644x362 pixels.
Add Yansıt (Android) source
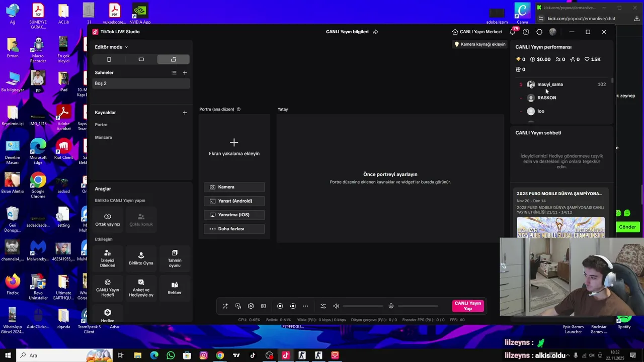(234, 201)
